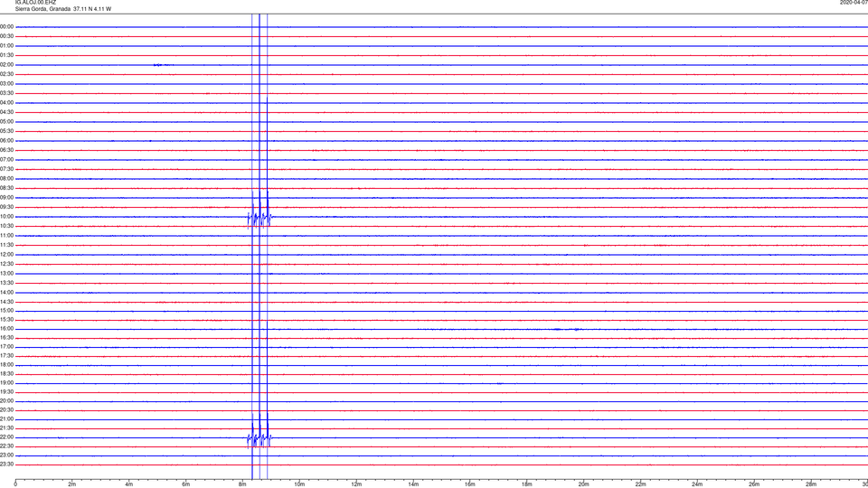
Task: Select the 20:30 trace time label
Action: (x=6, y=410)
